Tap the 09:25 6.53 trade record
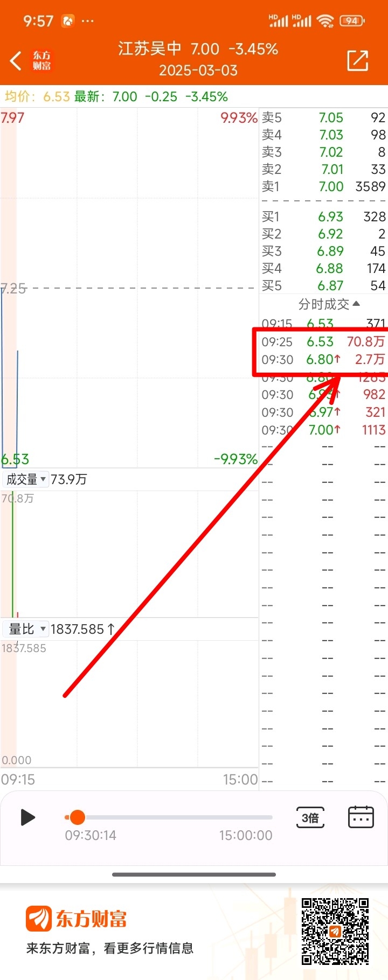This screenshot has height=980, width=388. coord(323,341)
